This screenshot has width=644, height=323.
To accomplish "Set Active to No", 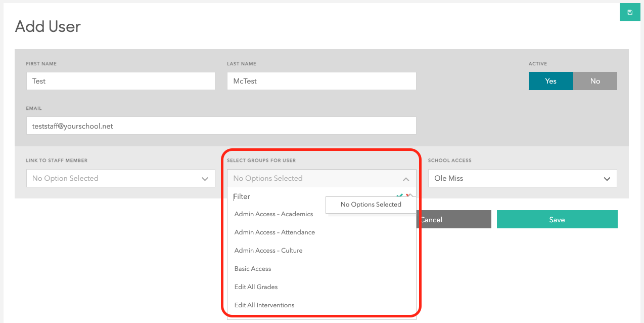I will [595, 81].
